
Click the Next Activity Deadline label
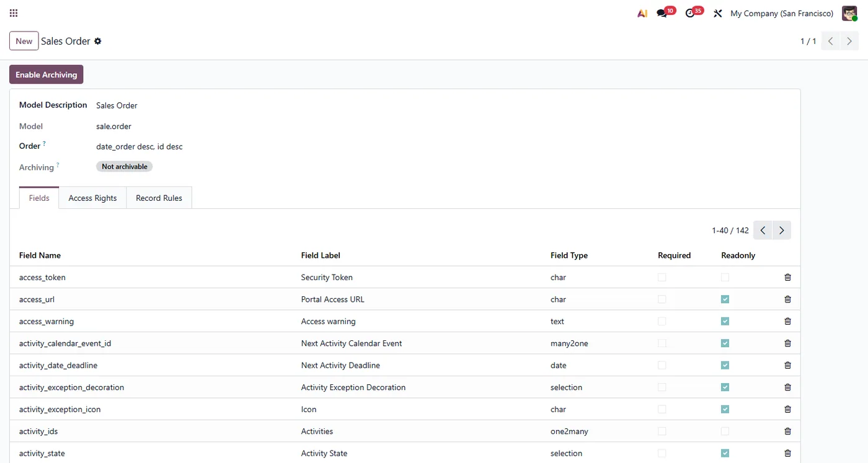[x=340, y=365]
